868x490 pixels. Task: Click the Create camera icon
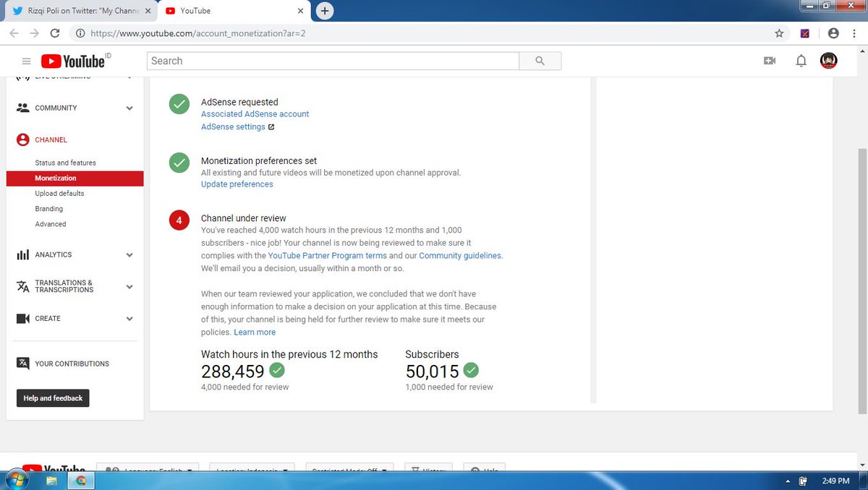22,319
